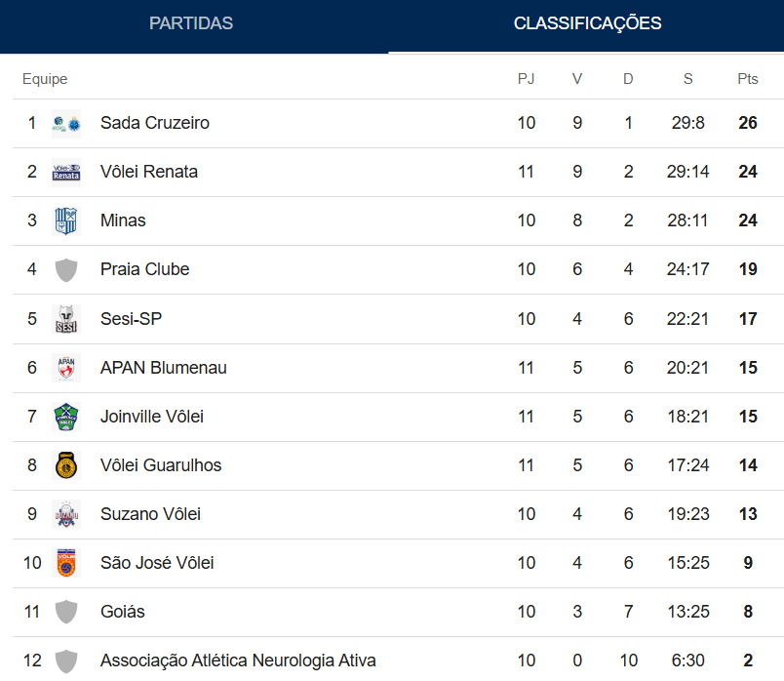
Task: Open Associação Atlética Neurologia Ativa team link
Action: 238,661
